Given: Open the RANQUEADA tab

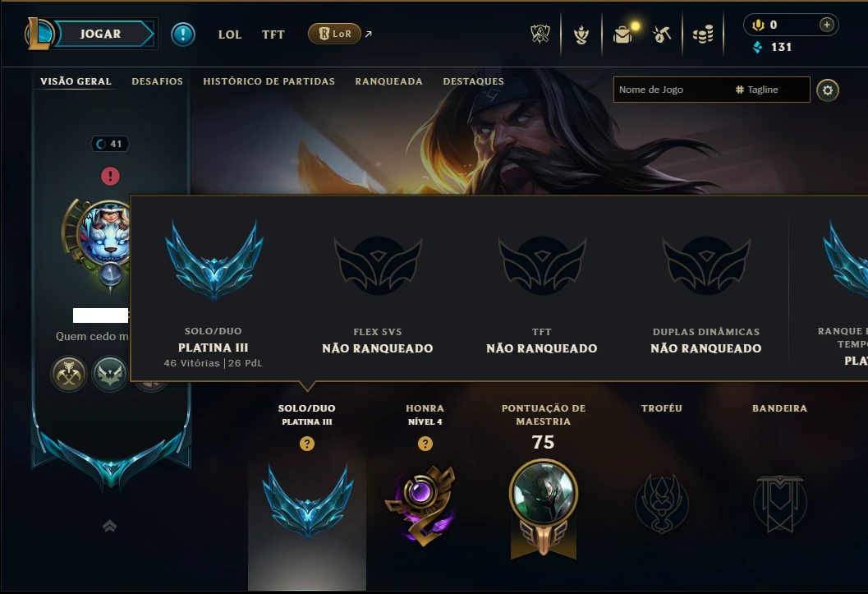Looking at the screenshot, I should coord(388,81).
